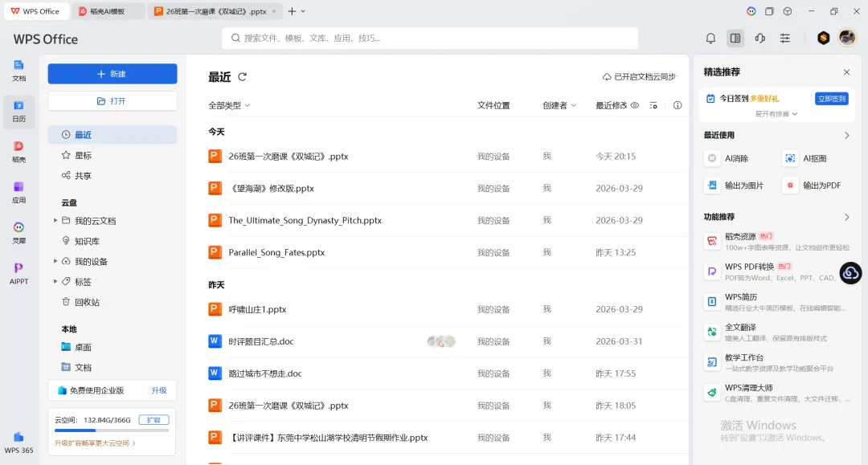Open the 应用 apps sidebar icon
The width and height of the screenshot is (868, 465).
[x=18, y=193]
